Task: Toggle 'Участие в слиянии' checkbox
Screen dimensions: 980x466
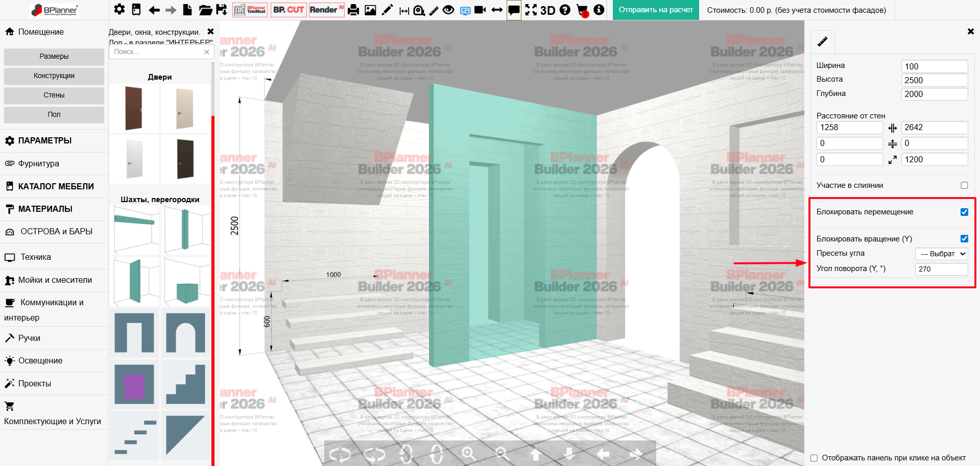Action: 964,185
